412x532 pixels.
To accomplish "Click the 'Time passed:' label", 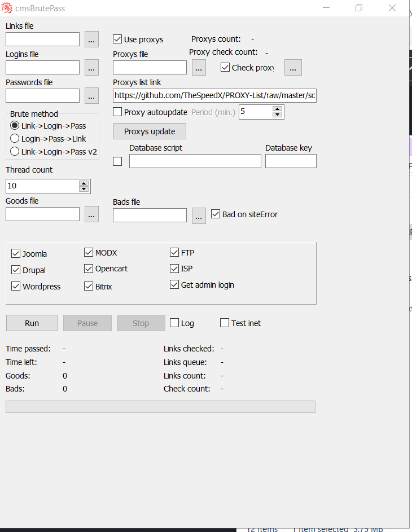I will pyautogui.click(x=28, y=349).
